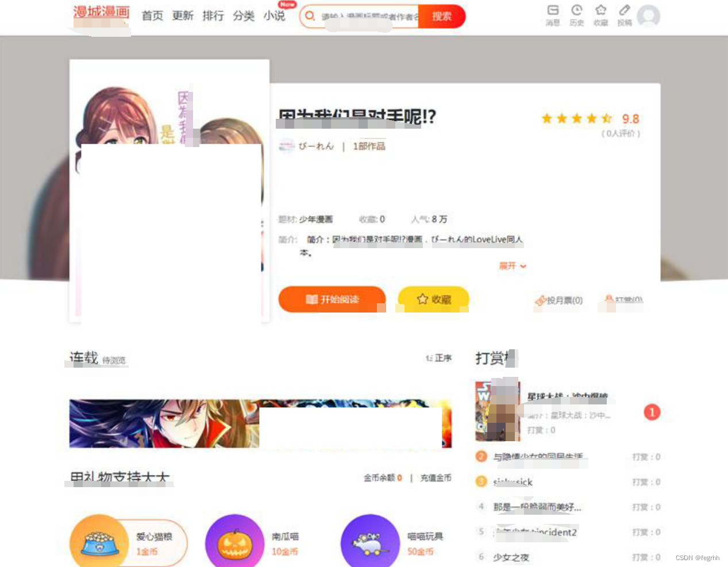Open the 分类 categories menu item

pyautogui.click(x=244, y=16)
